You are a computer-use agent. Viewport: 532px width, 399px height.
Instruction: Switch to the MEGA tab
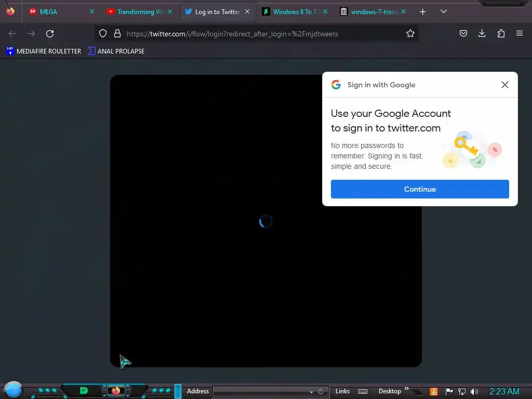click(x=61, y=11)
